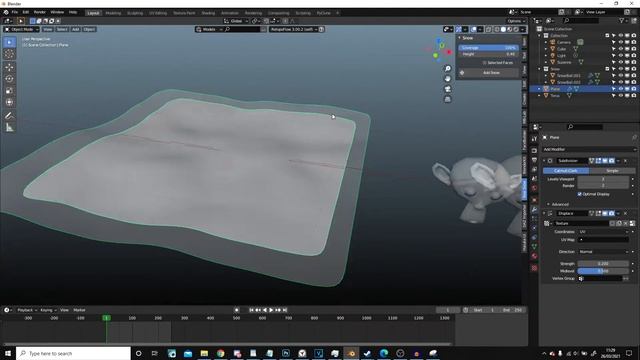Image resolution: width=640 pixels, height=360 pixels.
Task: Open the File menu
Action: [x=15, y=13]
